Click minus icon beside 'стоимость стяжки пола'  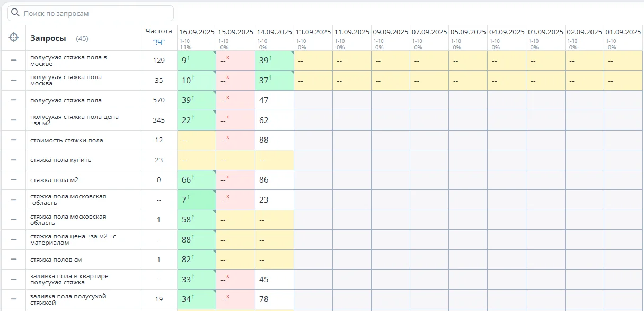click(x=14, y=140)
